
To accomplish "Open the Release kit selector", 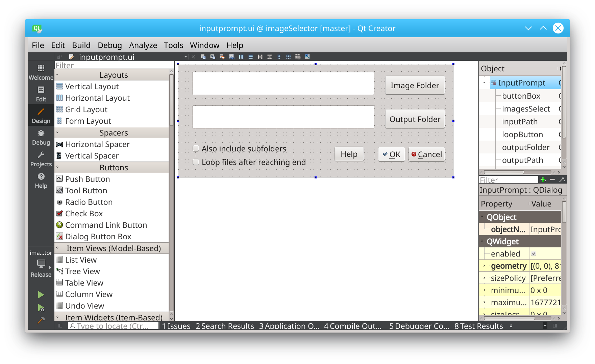I will point(41,264).
